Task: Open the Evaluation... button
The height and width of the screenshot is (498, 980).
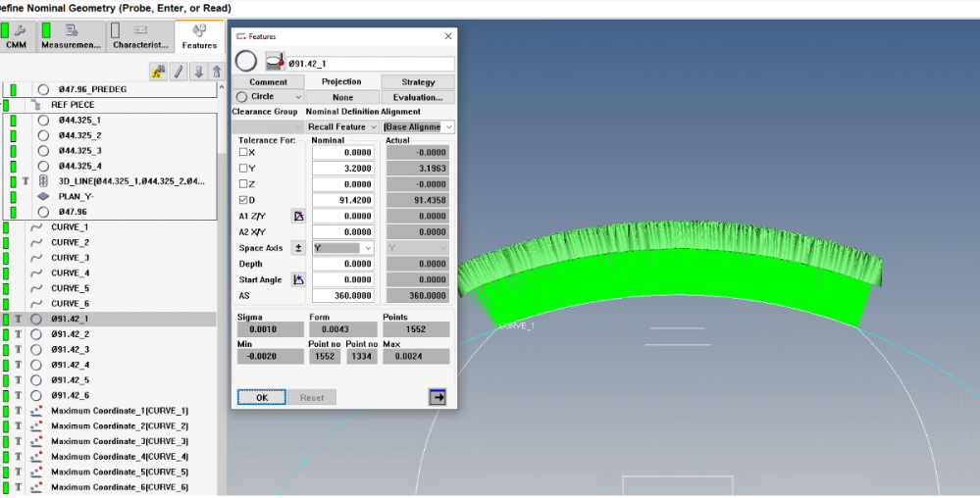Action: [418, 97]
